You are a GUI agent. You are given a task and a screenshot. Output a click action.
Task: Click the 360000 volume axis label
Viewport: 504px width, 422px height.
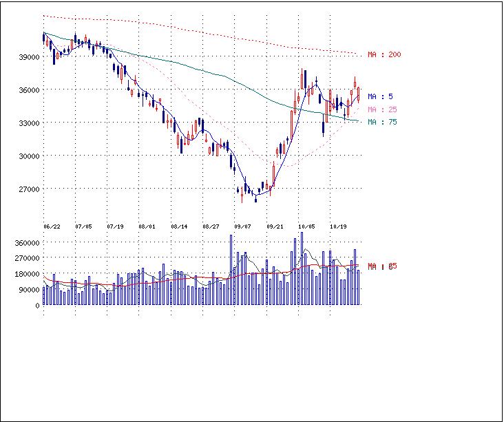[x=26, y=243]
